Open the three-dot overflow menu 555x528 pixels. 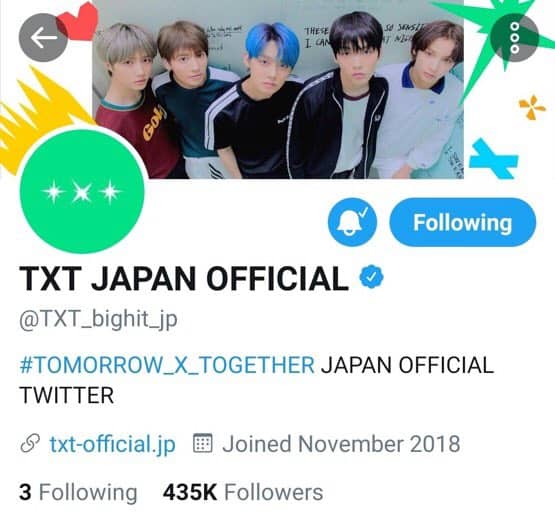(515, 38)
